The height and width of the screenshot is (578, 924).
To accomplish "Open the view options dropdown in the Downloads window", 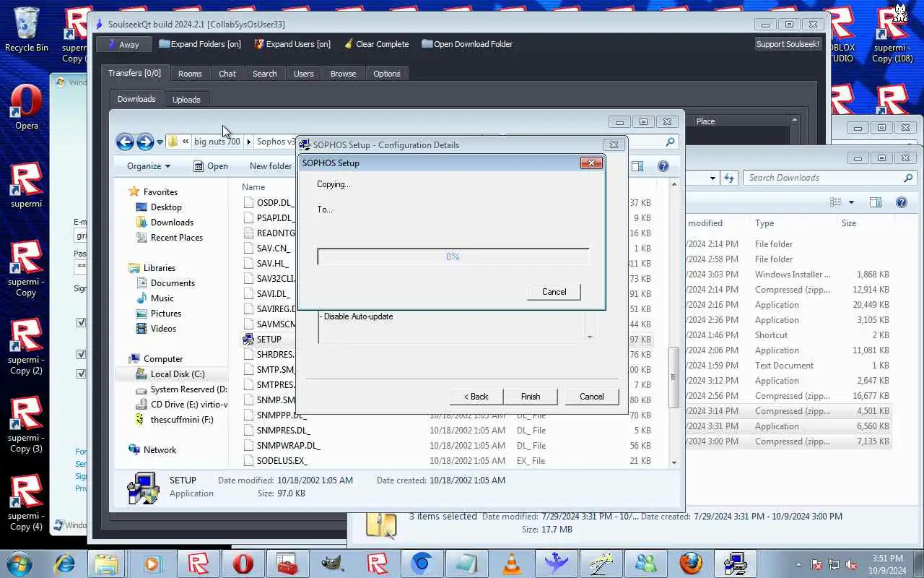I will pos(852,202).
